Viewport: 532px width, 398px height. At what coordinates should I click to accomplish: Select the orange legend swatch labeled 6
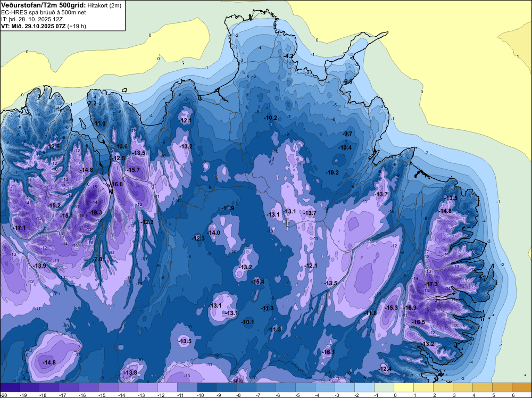click(522, 387)
